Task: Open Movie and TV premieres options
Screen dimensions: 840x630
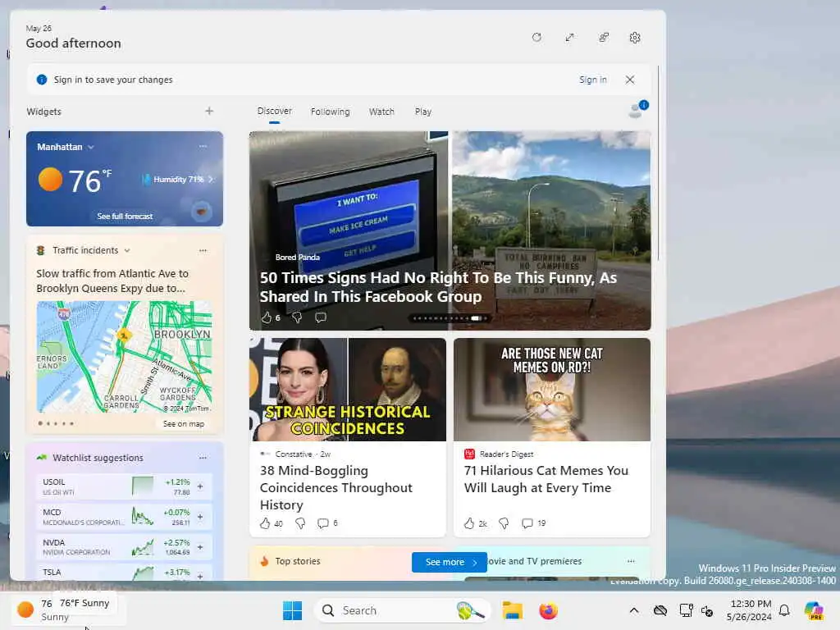Action: pyautogui.click(x=631, y=561)
